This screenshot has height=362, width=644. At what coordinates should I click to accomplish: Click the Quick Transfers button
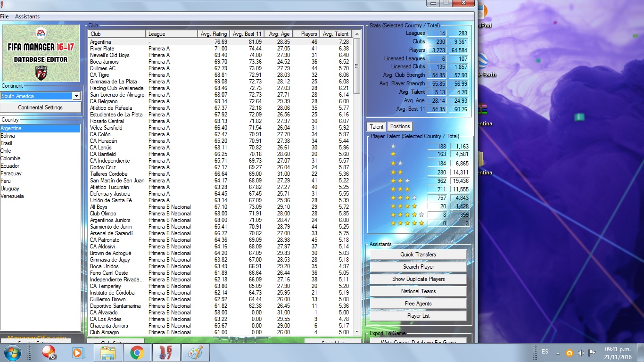418,255
